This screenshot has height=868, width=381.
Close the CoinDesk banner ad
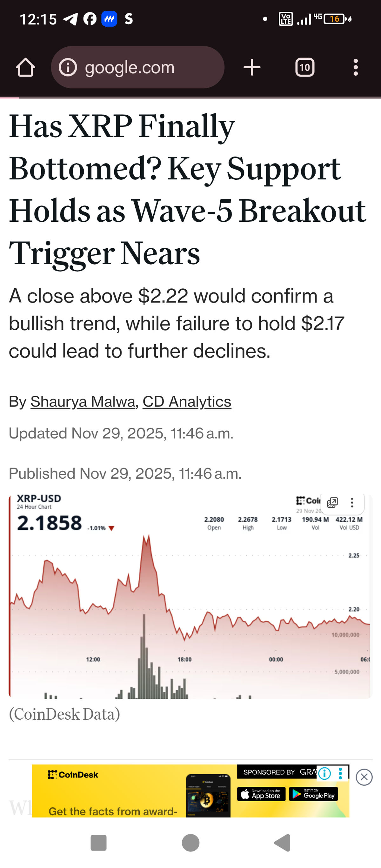(x=364, y=777)
